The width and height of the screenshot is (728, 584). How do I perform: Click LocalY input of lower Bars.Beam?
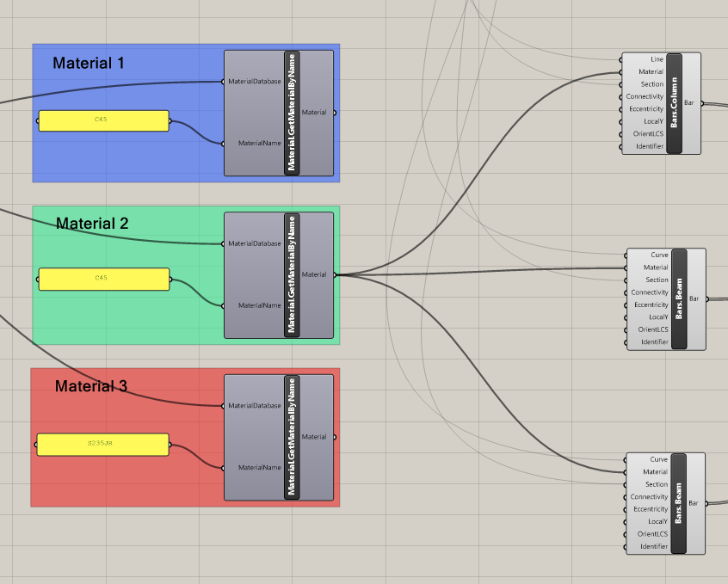658,521
